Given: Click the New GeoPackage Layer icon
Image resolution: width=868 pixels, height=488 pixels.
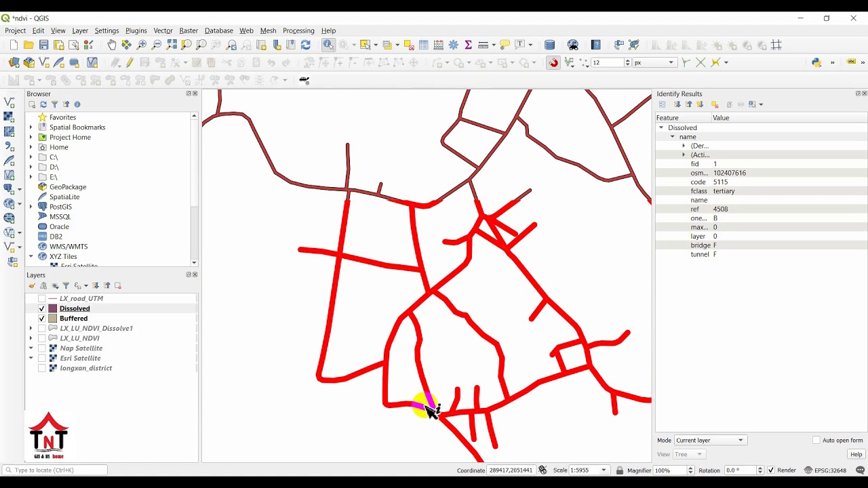Looking at the screenshot, I should point(29,62).
